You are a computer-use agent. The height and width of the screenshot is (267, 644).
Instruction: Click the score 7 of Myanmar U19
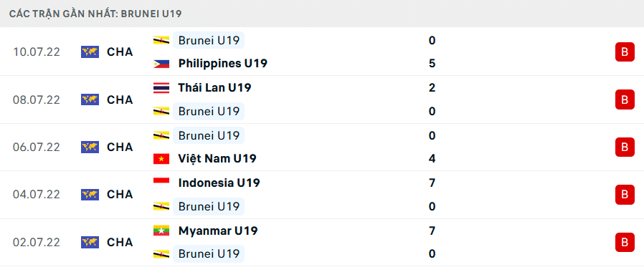click(432, 231)
